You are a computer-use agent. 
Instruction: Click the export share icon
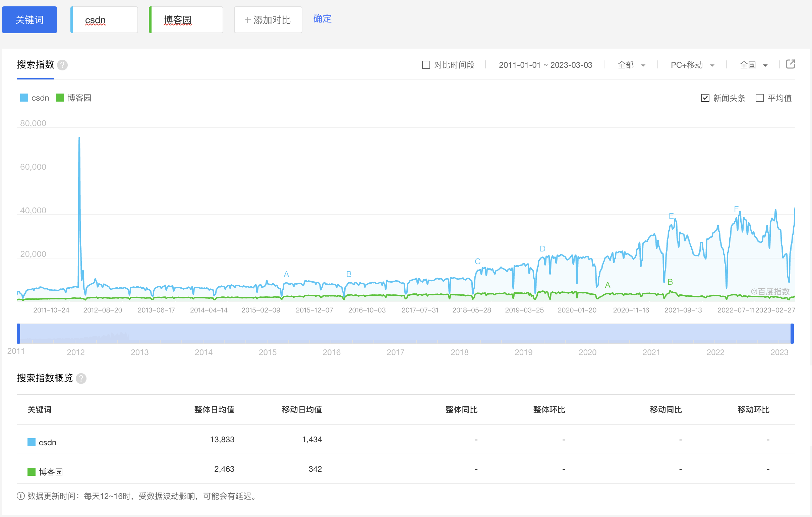tap(790, 64)
